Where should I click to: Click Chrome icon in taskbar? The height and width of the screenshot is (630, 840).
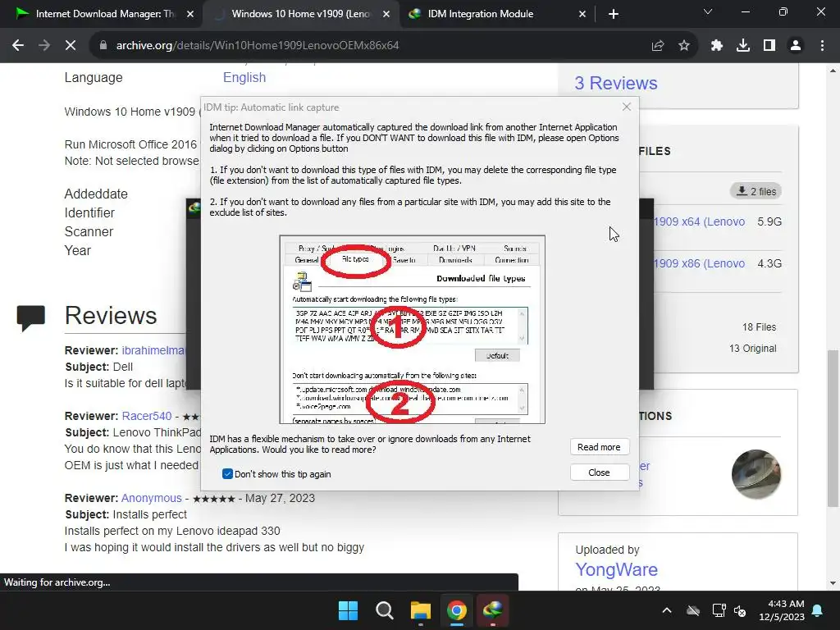(456, 610)
